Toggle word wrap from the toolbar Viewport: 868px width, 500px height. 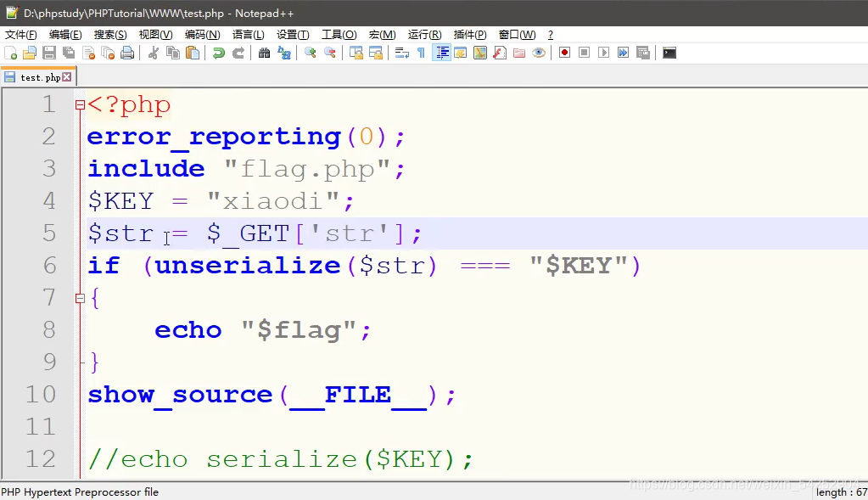402,53
